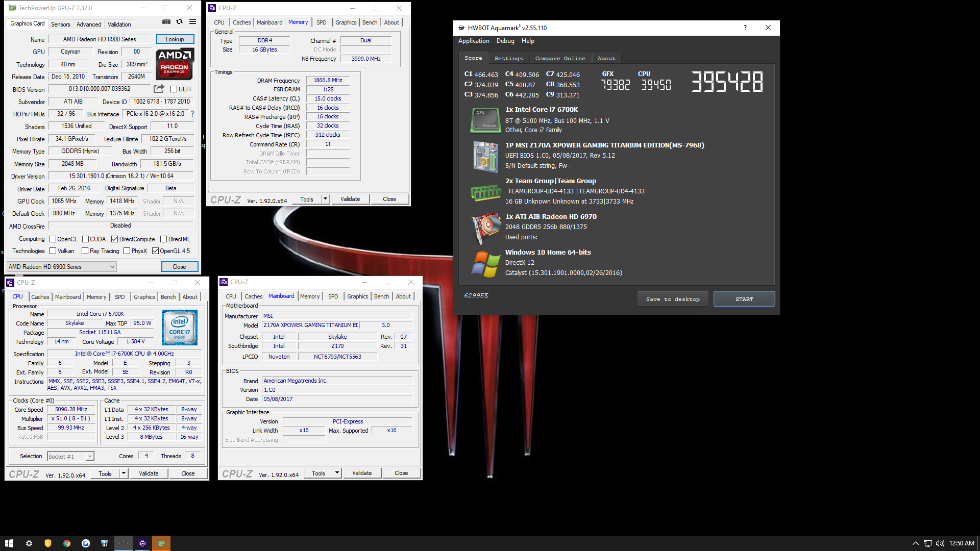Image resolution: width=980 pixels, height=551 pixels.
Task: Take a GPU-Z screenshot with camera icon
Action: [x=166, y=22]
